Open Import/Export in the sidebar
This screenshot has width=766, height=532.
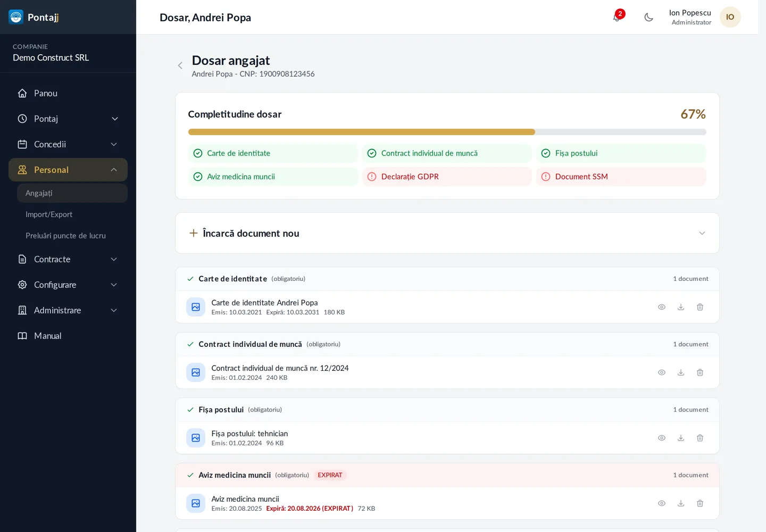coord(72,214)
